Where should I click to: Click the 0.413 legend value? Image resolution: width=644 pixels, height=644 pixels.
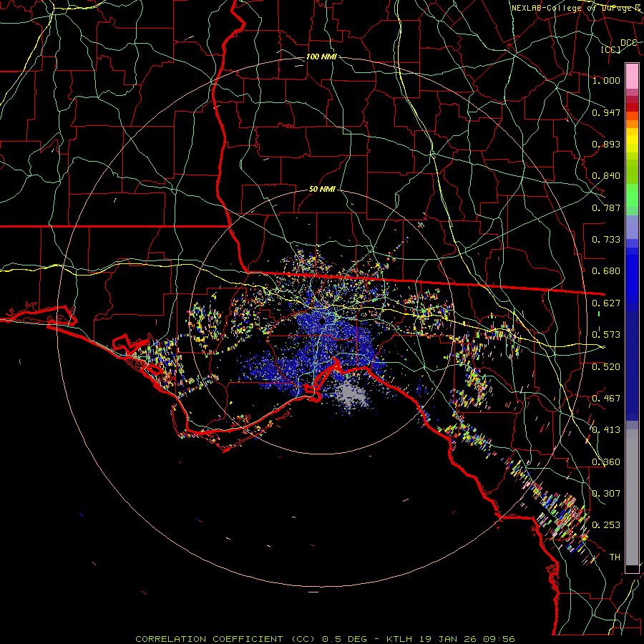(606, 430)
